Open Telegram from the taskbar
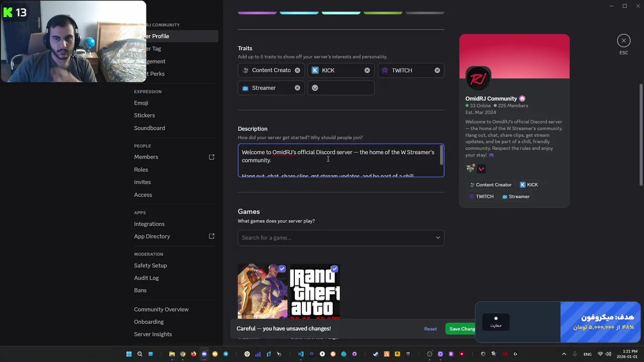Viewport: 644px width, 362px height. click(225, 354)
